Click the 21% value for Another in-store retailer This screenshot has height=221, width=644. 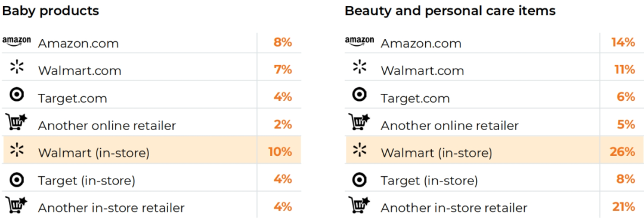click(x=624, y=207)
